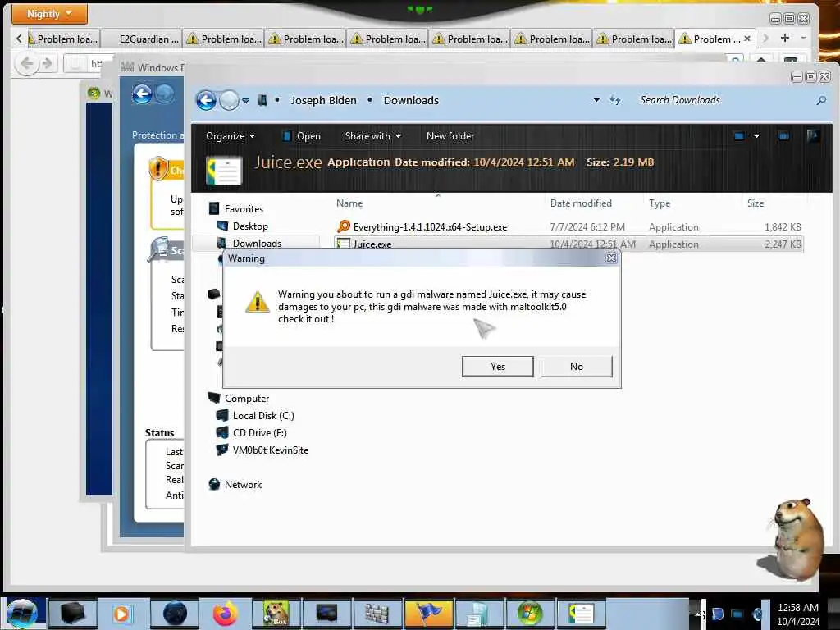Close the active Problem loading tab
The image size is (840, 630).
(x=746, y=39)
